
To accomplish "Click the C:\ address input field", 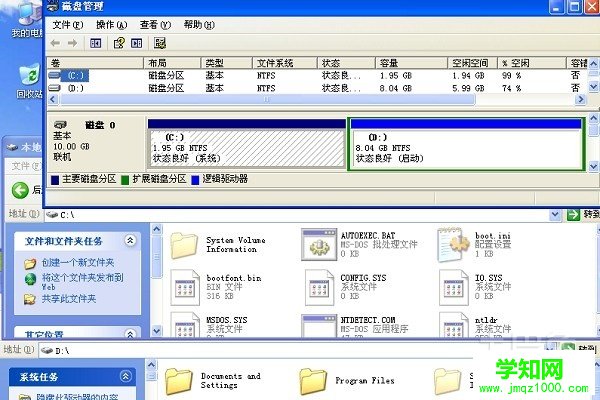I will click(x=297, y=215).
